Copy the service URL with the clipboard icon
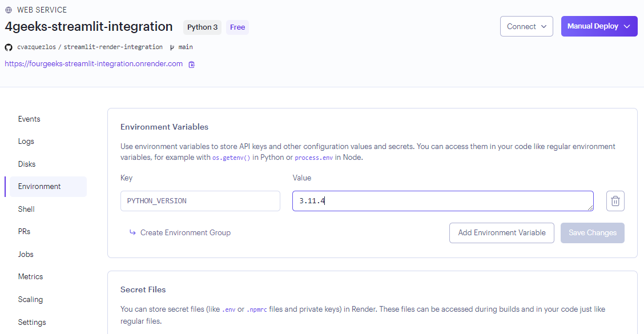The height and width of the screenshot is (334, 644). pos(191,65)
